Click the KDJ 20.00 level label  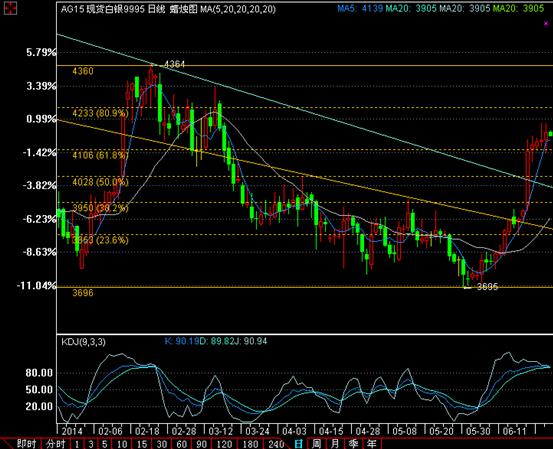point(39,406)
